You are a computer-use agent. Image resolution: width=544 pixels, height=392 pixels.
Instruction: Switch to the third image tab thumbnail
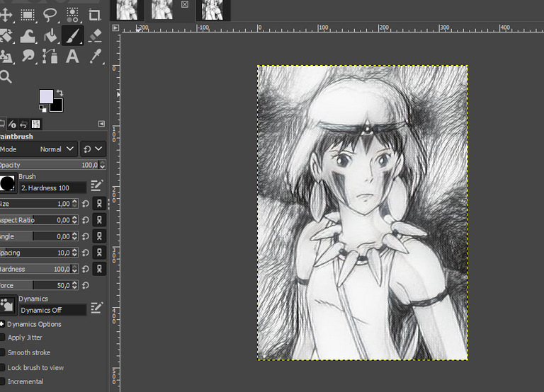[x=212, y=10]
